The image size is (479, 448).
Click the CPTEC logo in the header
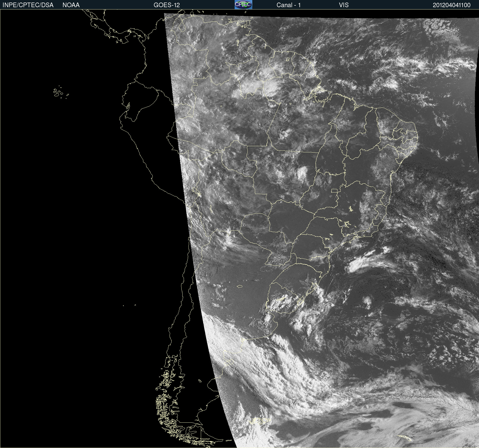(x=243, y=5)
